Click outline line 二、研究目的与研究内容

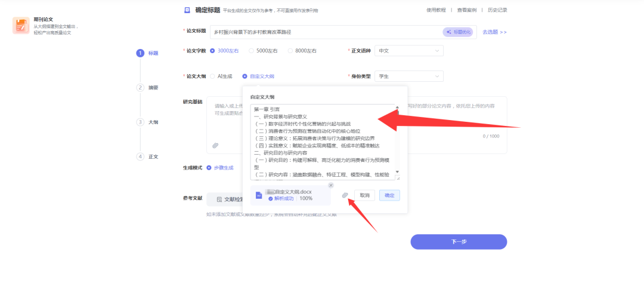tap(280, 152)
